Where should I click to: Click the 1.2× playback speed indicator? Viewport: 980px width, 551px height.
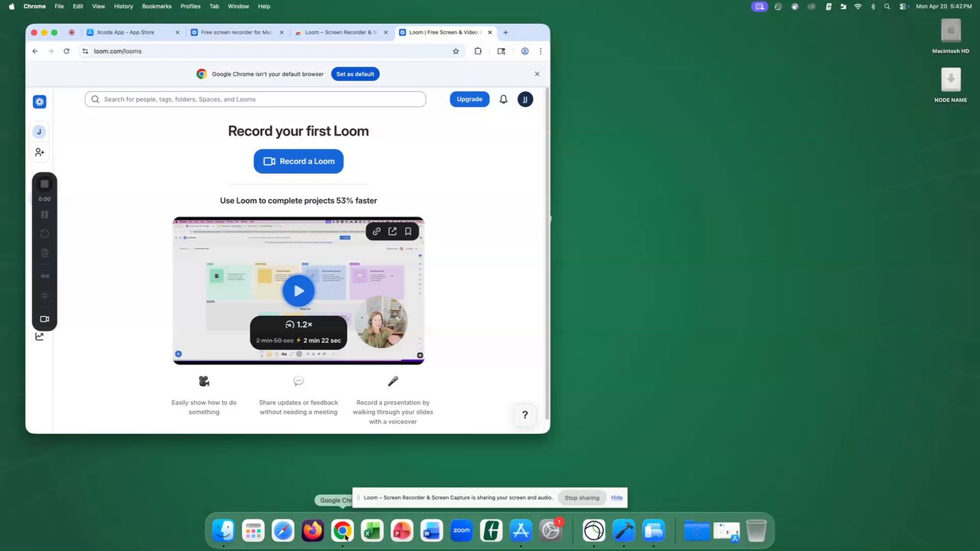299,324
